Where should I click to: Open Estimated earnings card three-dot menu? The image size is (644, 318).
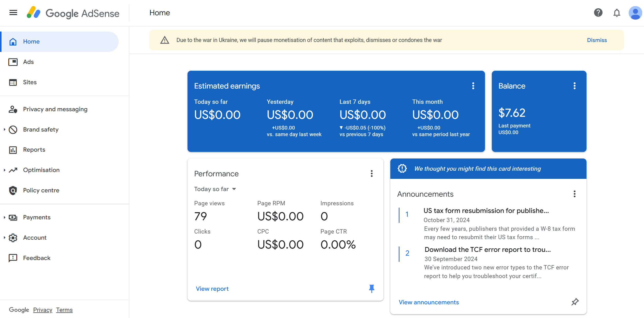coord(473,86)
